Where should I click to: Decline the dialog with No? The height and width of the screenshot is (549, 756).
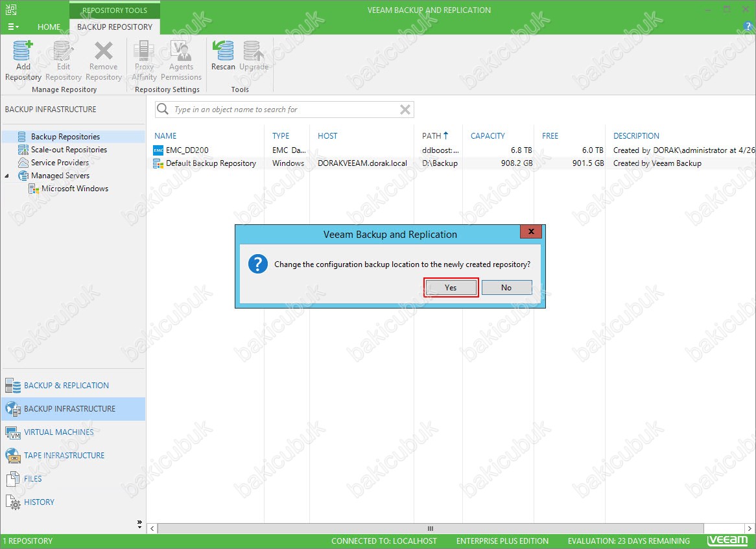click(x=506, y=287)
